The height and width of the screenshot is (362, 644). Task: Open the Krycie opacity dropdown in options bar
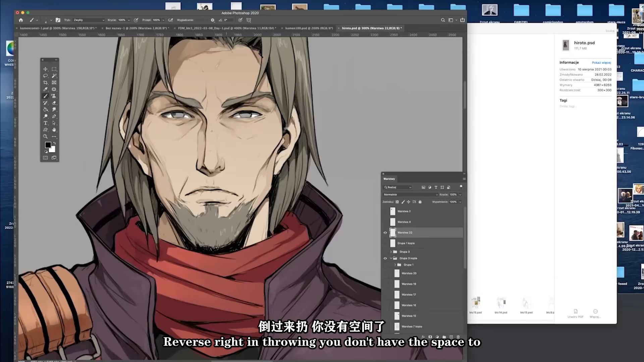pos(129,20)
